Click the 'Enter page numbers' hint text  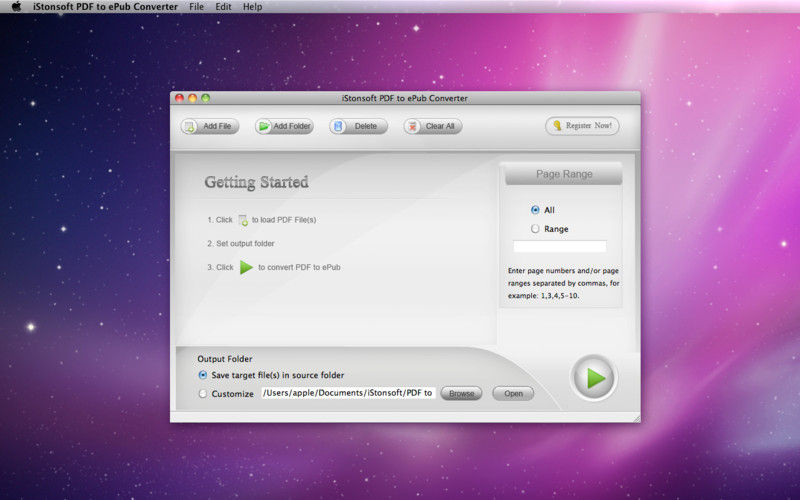(x=564, y=283)
